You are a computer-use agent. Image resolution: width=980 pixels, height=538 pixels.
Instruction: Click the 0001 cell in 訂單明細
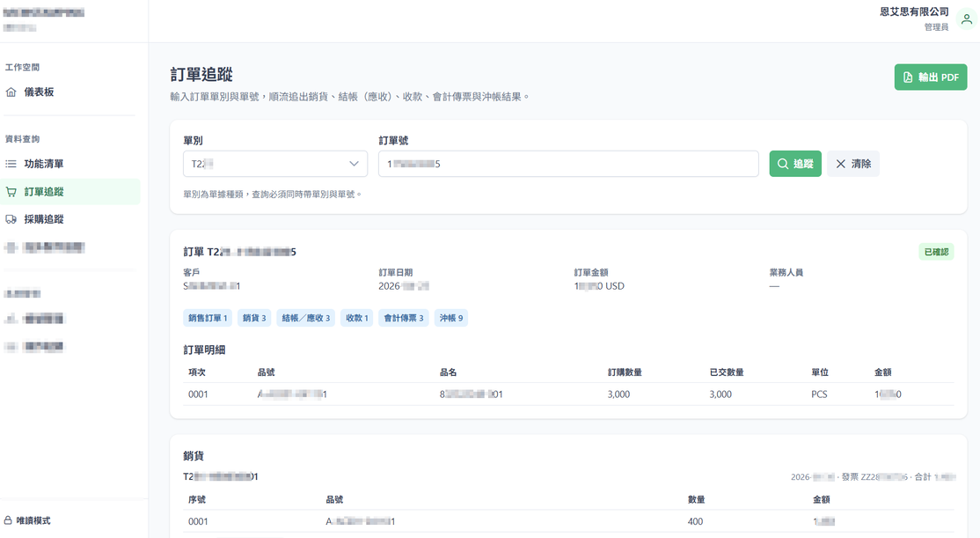pyautogui.click(x=198, y=394)
